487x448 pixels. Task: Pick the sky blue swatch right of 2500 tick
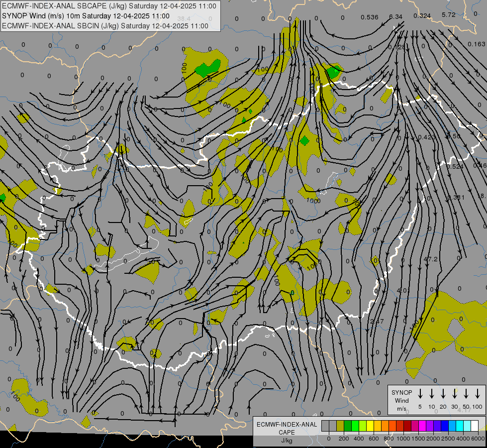pos(453,426)
